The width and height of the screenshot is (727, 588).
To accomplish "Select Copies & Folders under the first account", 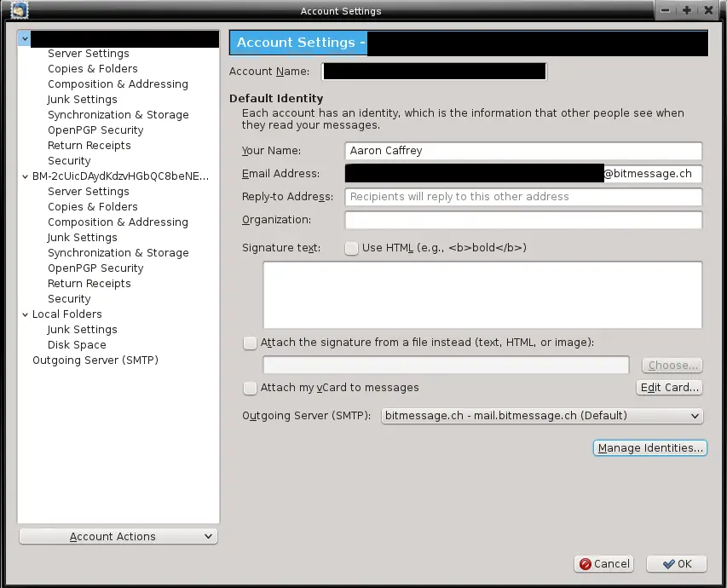I will 93,69.
